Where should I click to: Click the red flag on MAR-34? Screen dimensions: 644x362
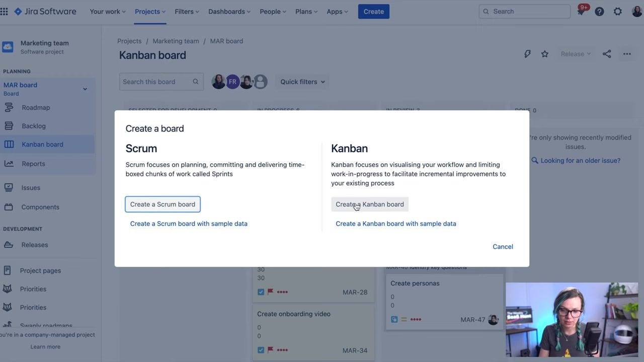point(271,350)
